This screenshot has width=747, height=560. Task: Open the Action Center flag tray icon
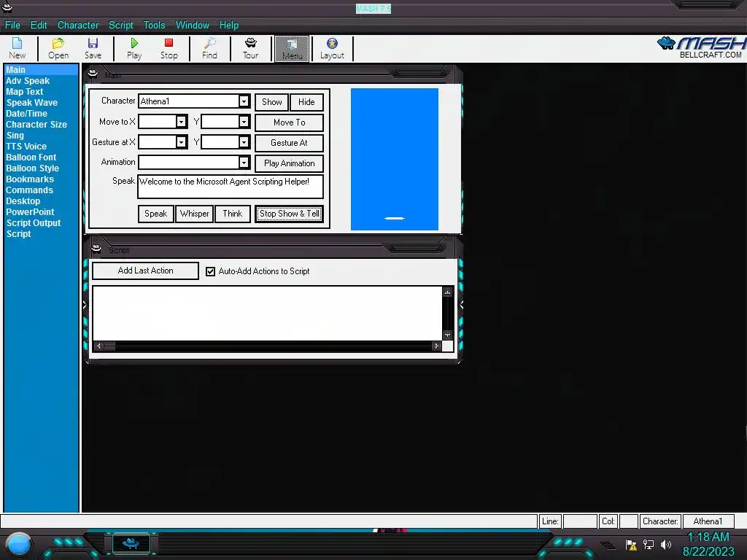(631, 545)
